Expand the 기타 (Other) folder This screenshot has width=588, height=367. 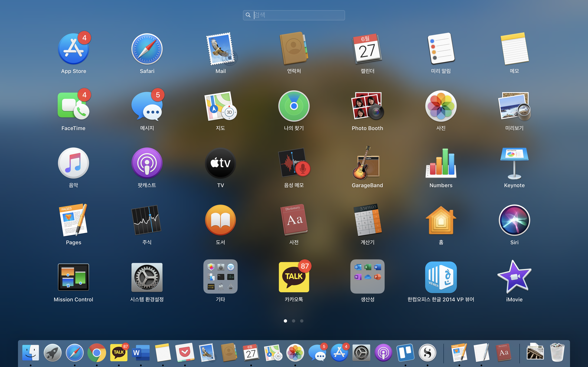[220, 277]
